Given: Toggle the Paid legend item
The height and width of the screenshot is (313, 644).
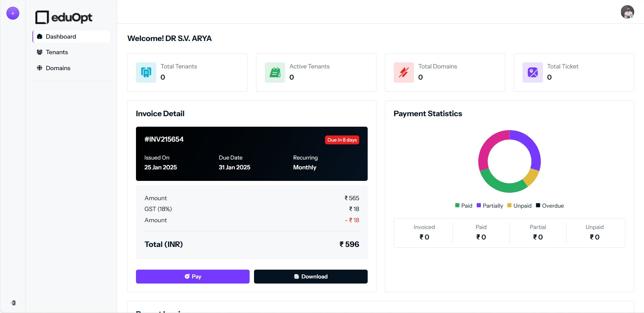Looking at the screenshot, I should (464, 206).
